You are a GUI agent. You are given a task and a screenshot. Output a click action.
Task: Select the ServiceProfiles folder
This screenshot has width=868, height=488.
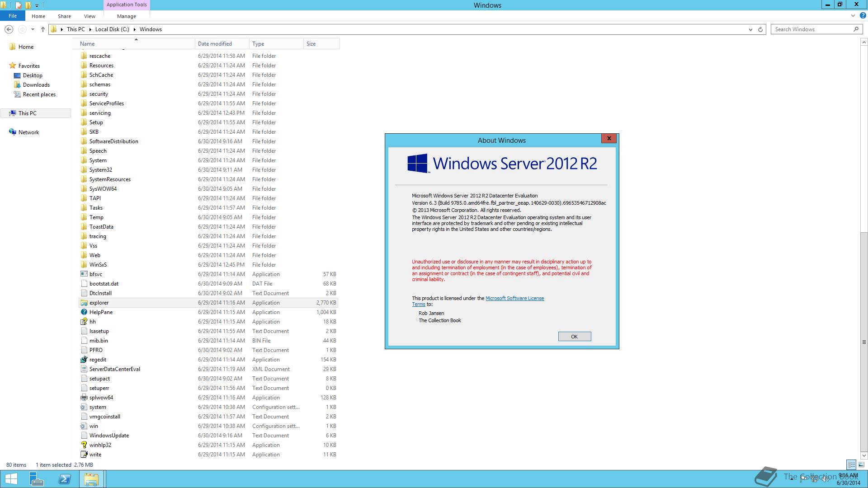[x=208, y=103]
